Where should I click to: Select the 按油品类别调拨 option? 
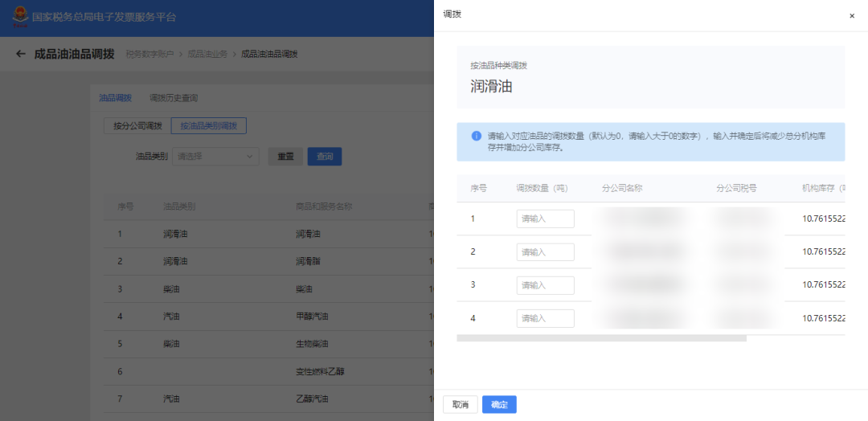pyautogui.click(x=208, y=126)
